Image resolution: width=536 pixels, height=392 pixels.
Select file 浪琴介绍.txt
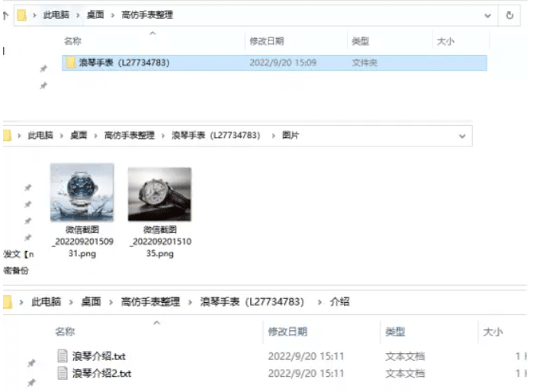[x=99, y=356]
